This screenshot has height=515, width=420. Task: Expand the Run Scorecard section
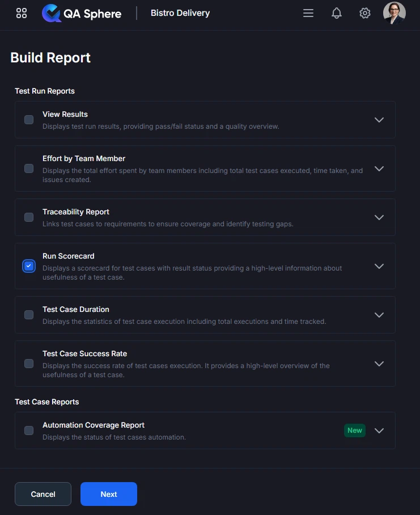379,266
